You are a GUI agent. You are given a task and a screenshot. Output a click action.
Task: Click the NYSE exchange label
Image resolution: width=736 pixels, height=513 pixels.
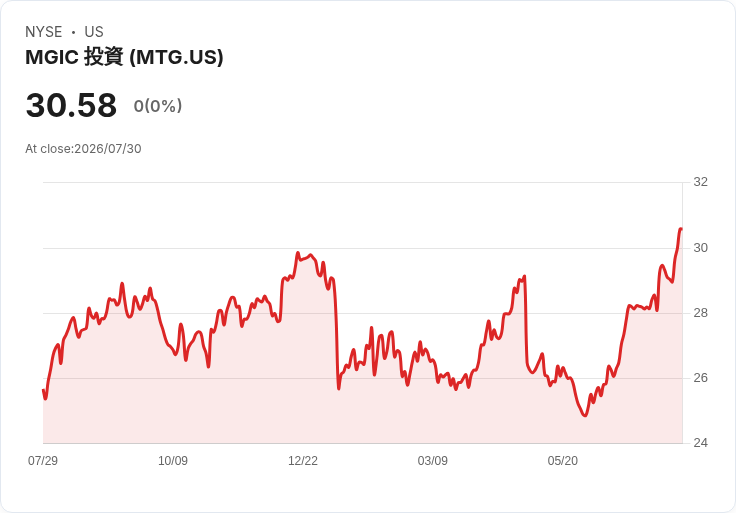pos(44,32)
